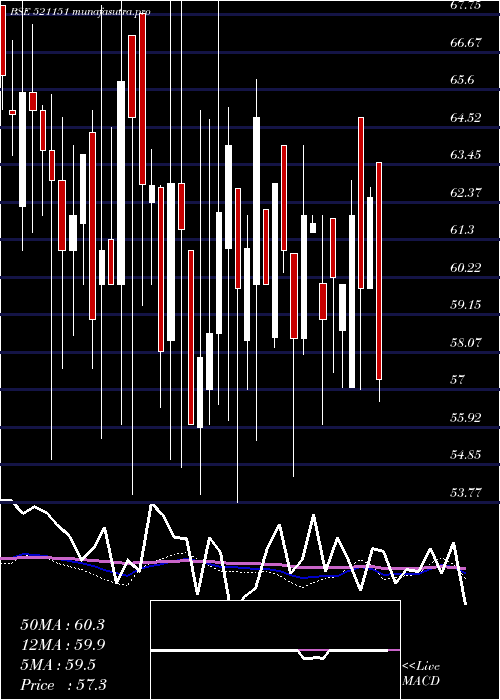Click the <<Live MACD label
The height and width of the screenshot is (700, 500).
click(421, 673)
